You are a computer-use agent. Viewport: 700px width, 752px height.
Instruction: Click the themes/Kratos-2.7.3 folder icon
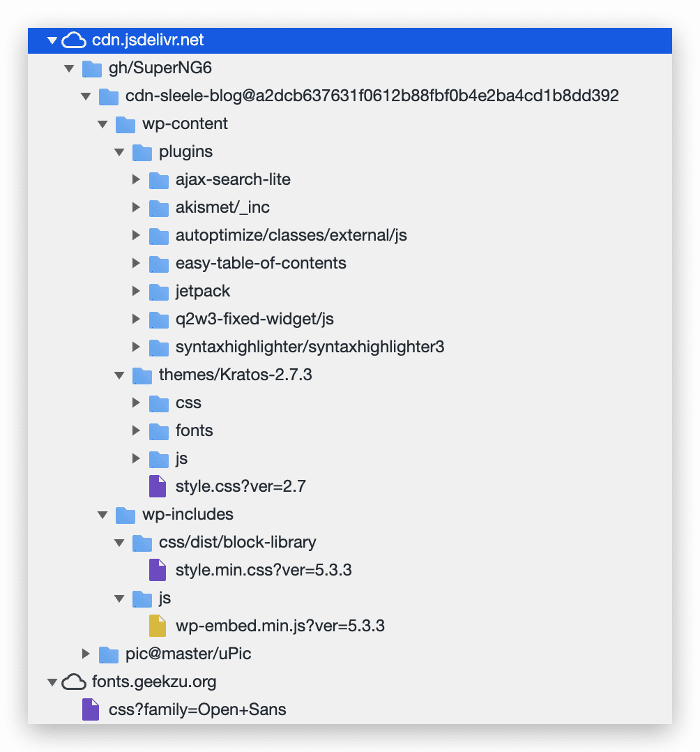(x=142, y=375)
